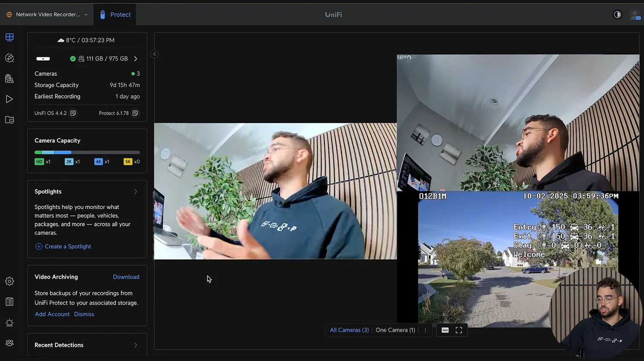Expand the Spotlights section chevron
644x361 pixels.
point(135,192)
